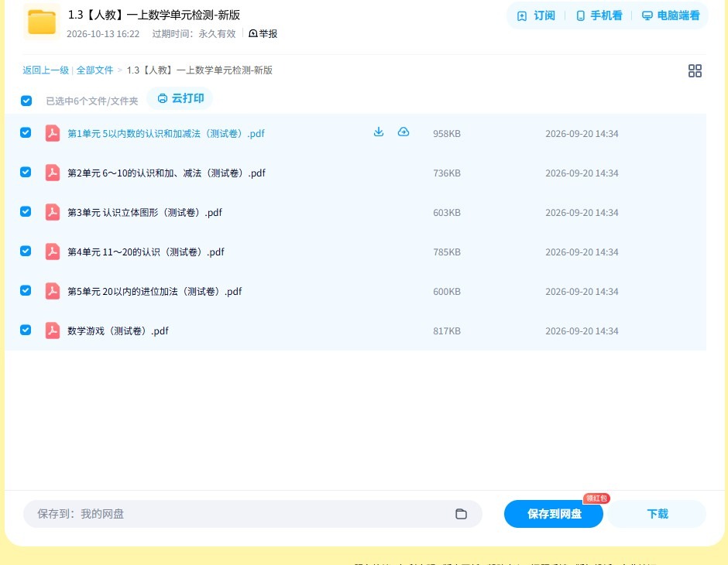The height and width of the screenshot is (565, 728).
Task: Report this share via 举报
Action: click(x=263, y=34)
